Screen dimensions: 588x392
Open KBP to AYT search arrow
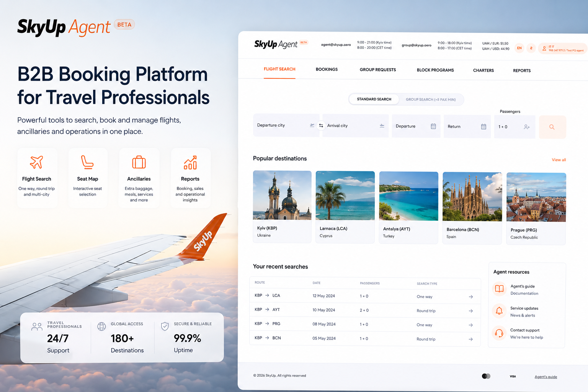471,311
